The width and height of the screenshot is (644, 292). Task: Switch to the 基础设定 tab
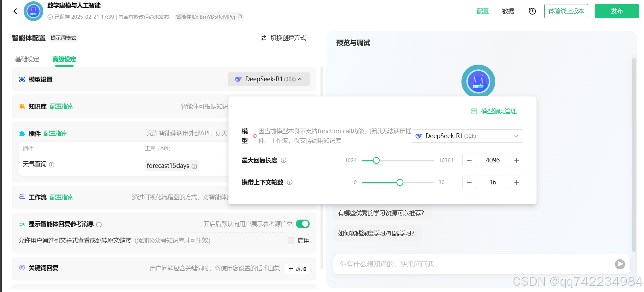[x=27, y=59]
